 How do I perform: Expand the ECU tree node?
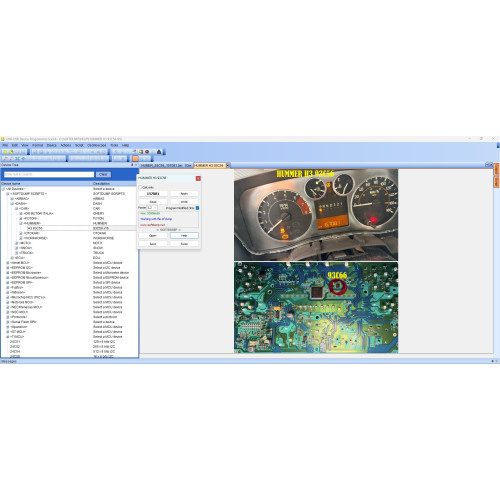12,258
